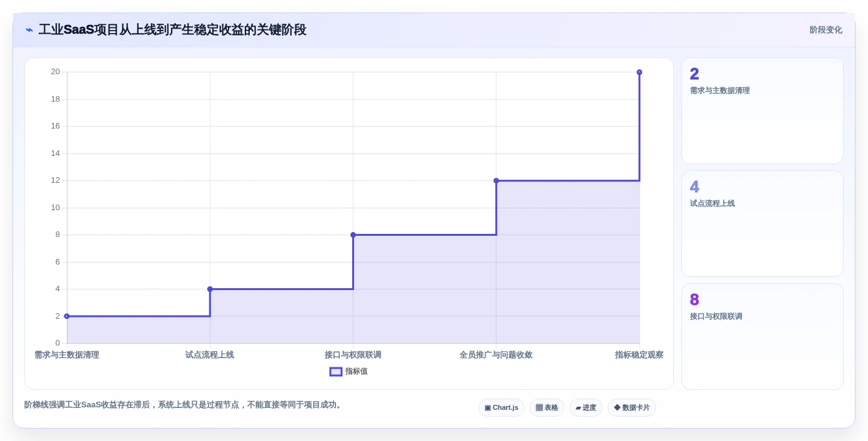Toggle the 指标值 legend entry
The image size is (868, 441).
[x=349, y=371]
